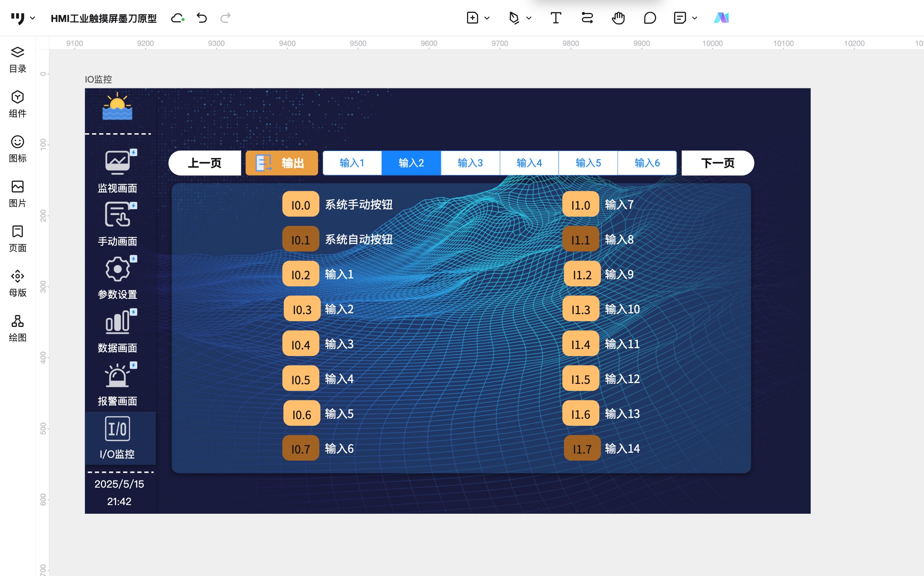
Task: Toggle the I0.7 输入6 indicator
Action: [x=300, y=448]
